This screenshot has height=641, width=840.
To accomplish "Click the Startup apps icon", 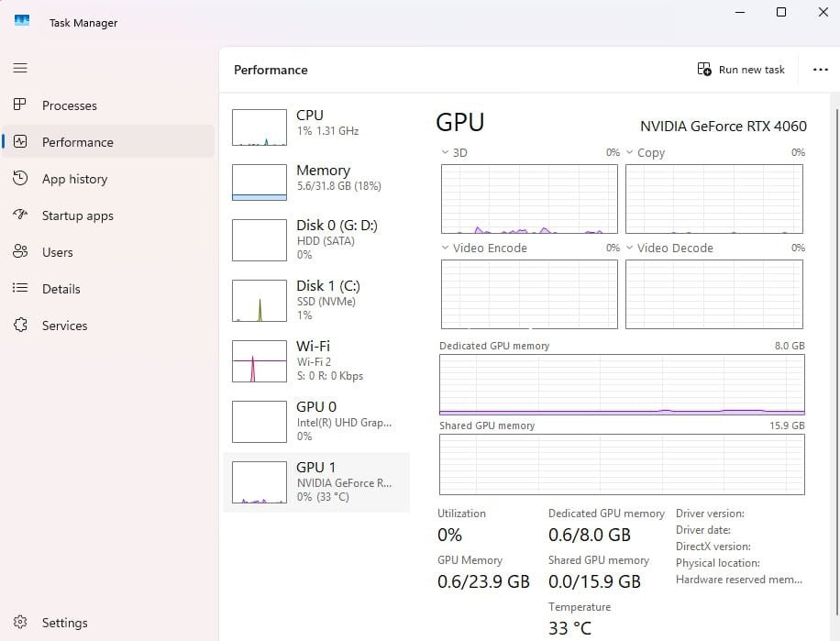I will (x=20, y=216).
